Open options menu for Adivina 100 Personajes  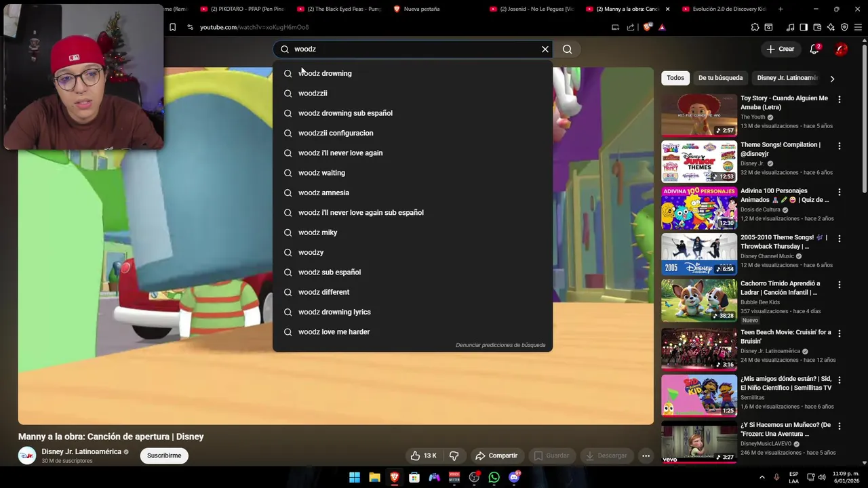pyautogui.click(x=840, y=192)
